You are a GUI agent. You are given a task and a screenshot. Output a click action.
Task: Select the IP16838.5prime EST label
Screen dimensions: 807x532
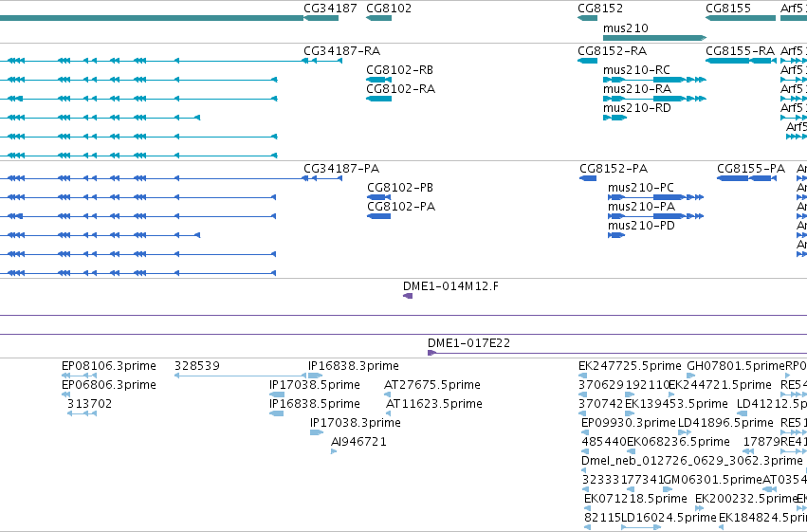click(315, 404)
